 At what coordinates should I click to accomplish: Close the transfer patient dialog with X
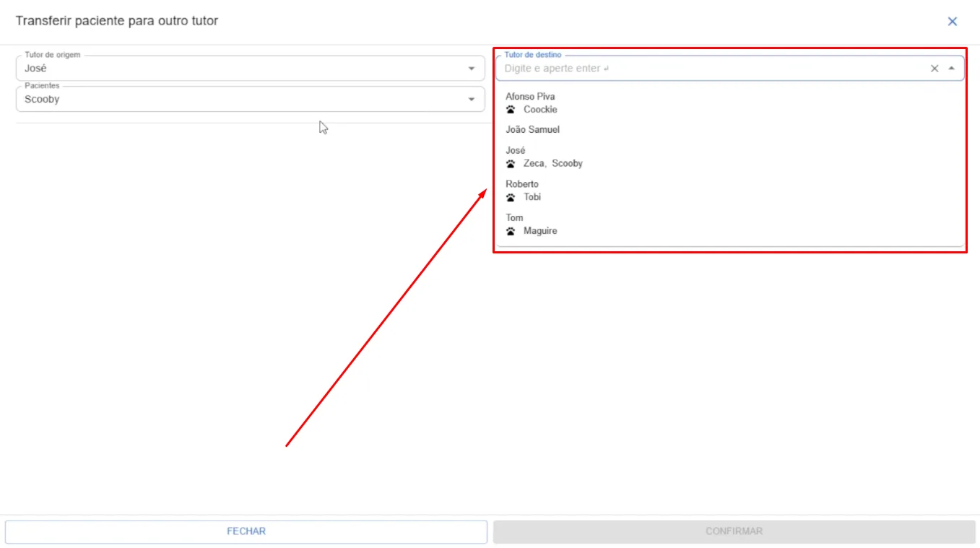952,22
